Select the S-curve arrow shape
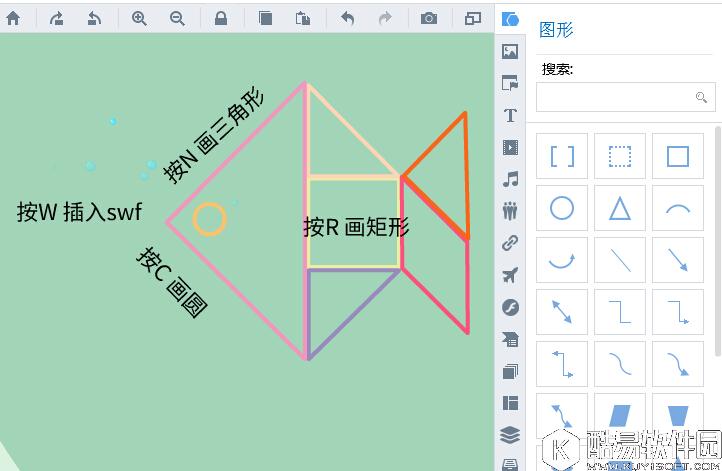Viewport: 722px width, 471px height. (x=678, y=364)
